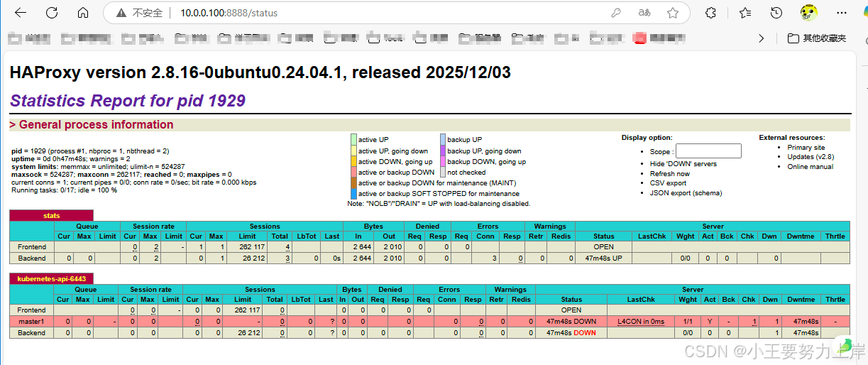Click the Running tasks: 0/17 line
The image size is (868, 365).
click(65, 190)
